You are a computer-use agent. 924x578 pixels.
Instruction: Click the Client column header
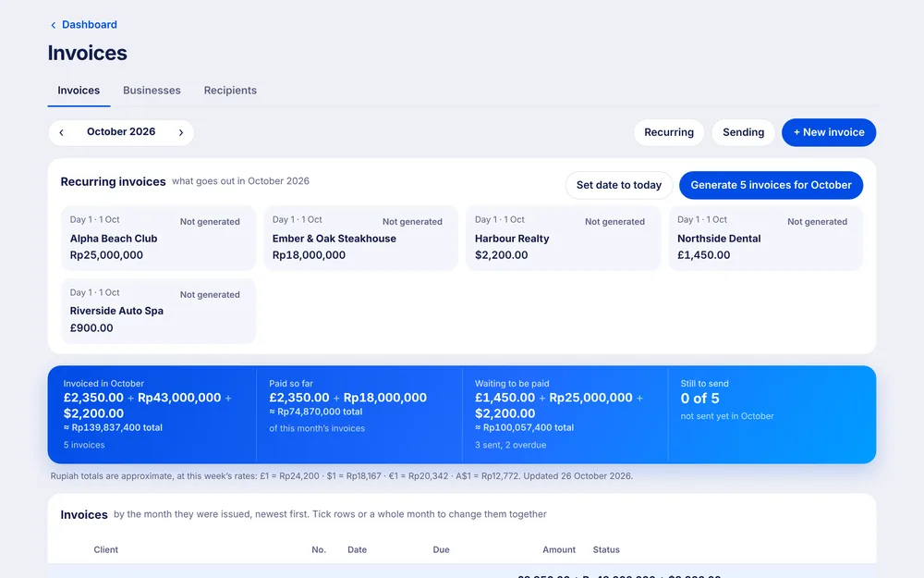pyautogui.click(x=106, y=549)
